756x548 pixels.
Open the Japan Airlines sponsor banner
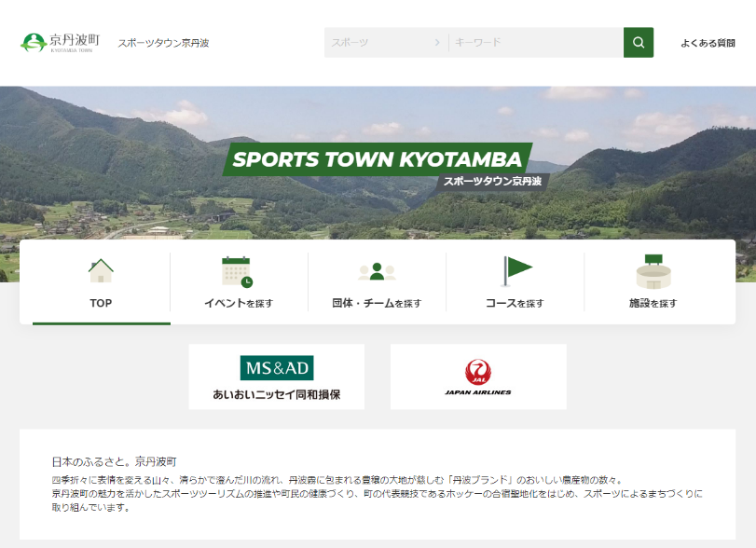coord(478,377)
